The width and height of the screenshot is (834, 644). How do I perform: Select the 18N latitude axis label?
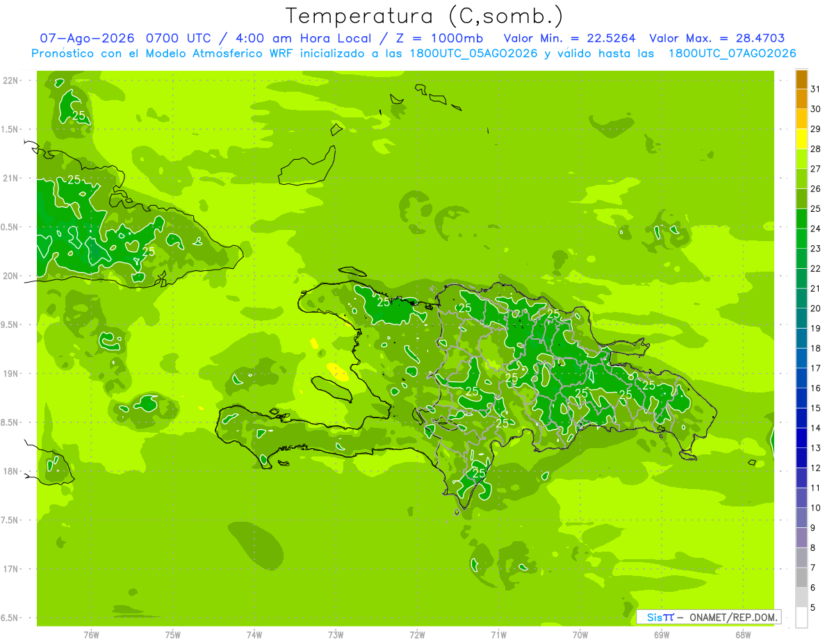[11, 471]
